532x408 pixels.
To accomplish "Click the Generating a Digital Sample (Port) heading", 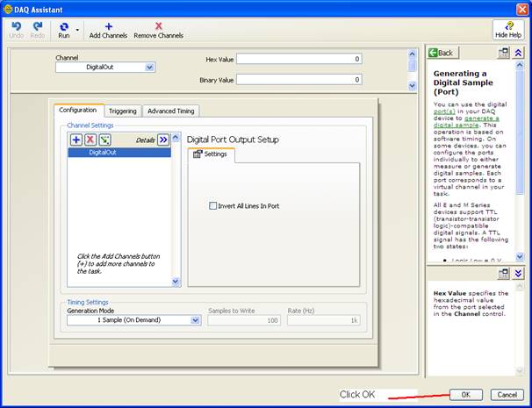I will pyautogui.click(x=464, y=82).
